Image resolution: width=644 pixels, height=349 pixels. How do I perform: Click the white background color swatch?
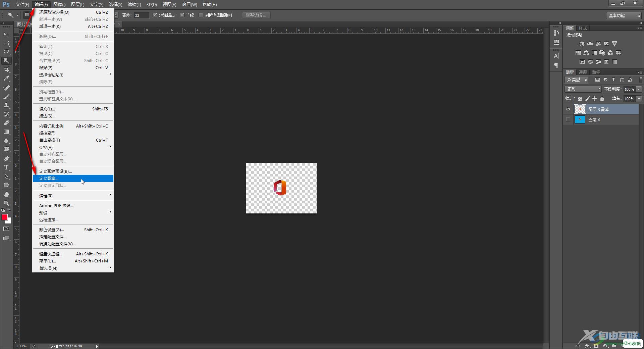[x=9, y=221]
